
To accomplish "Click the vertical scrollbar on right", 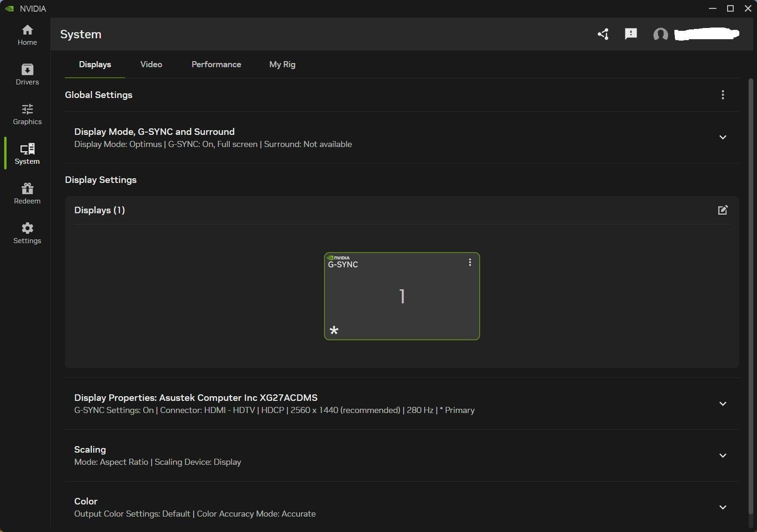I will (750, 280).
